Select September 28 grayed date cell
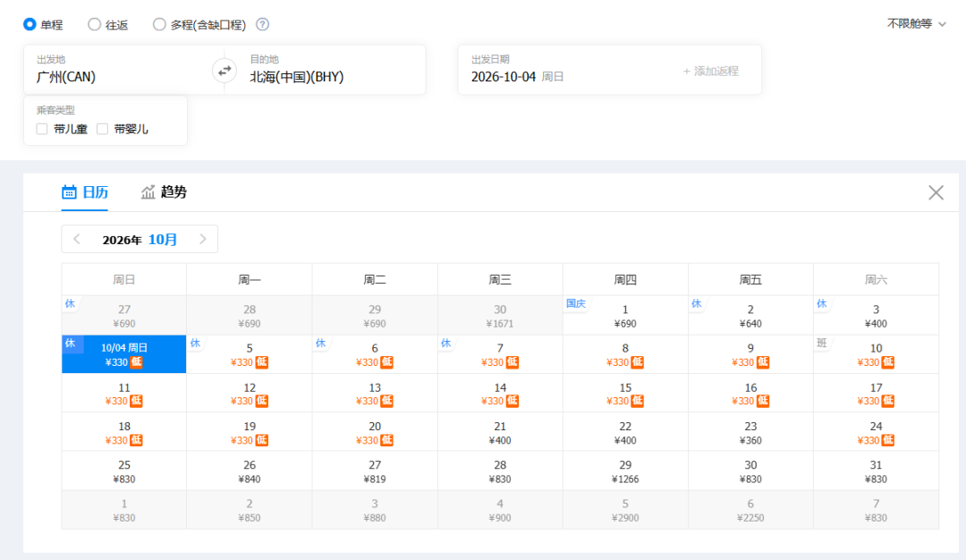 click(250, 316)
